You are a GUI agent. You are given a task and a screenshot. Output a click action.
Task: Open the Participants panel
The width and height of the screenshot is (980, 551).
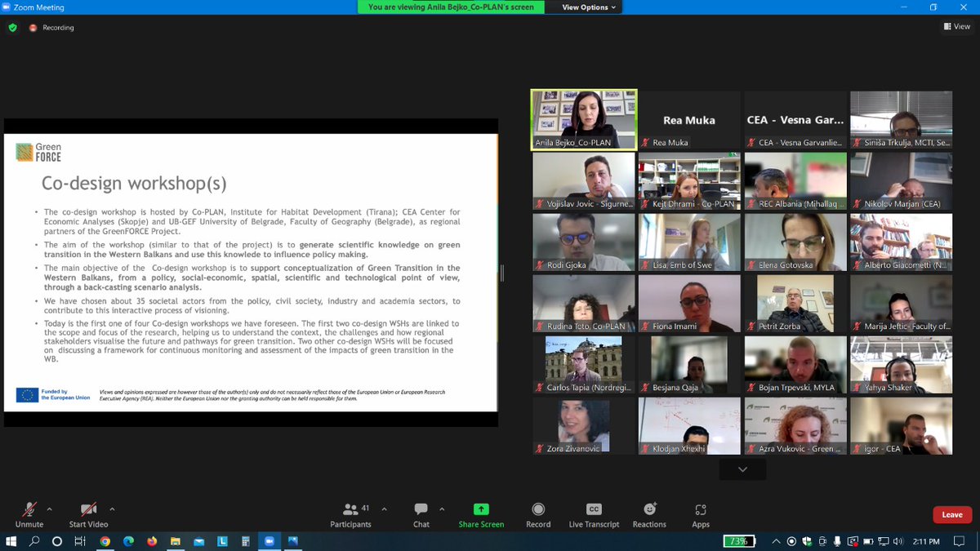(351, 514)
